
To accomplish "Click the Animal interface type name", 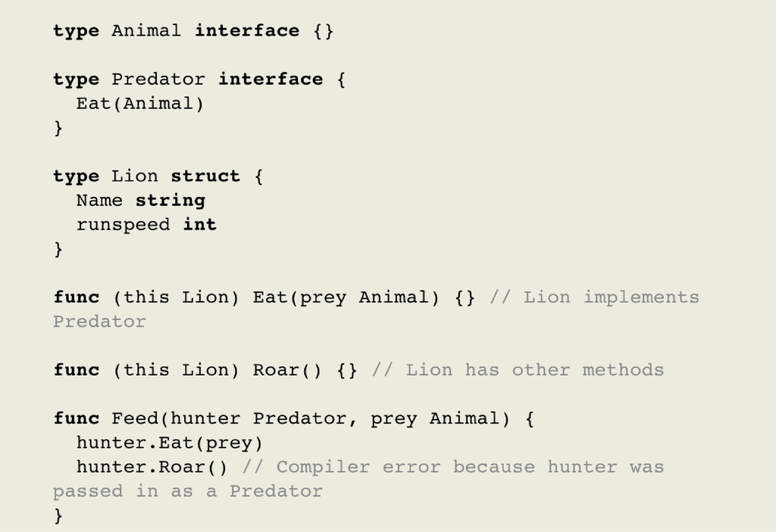I will tap(146, 31).
